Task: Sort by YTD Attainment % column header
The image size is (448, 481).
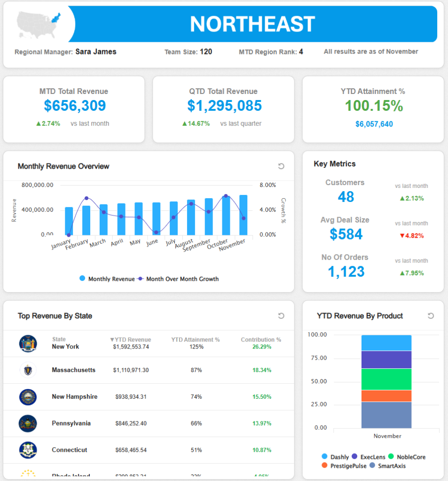Action: click(195, 340)
